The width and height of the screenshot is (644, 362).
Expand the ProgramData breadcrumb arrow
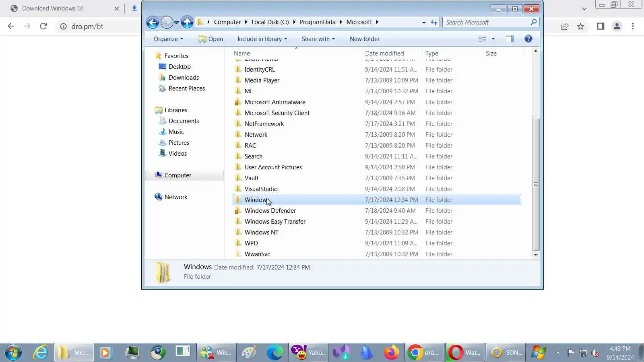[x=341, y=22]
